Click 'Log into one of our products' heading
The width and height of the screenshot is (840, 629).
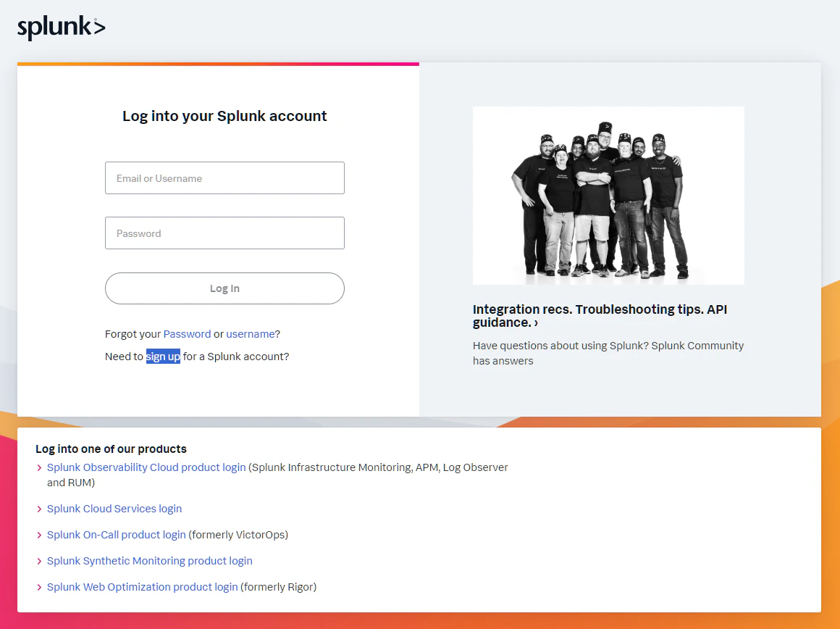pos(111,449)
